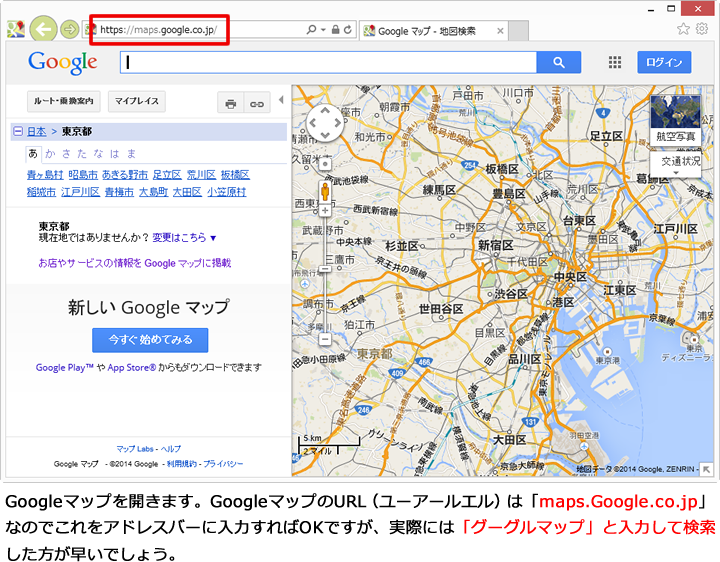Zoom in with the plus button
Screen dimensions: 720x562
click(x=325, y=210)
